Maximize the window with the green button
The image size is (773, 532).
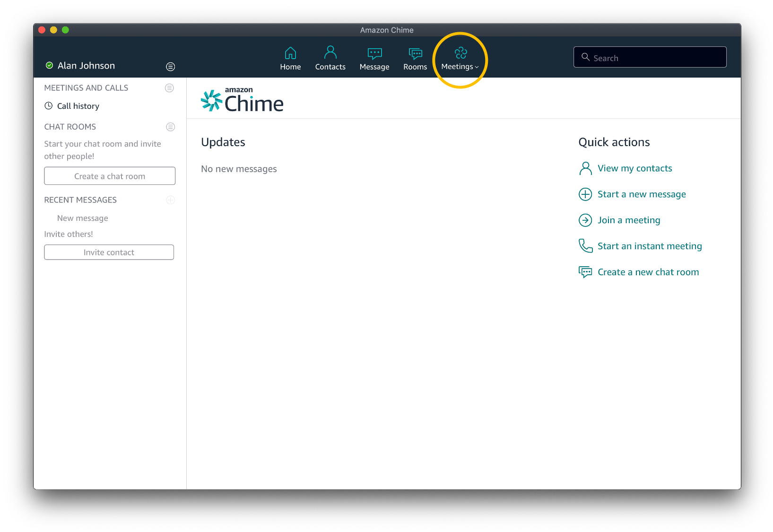click(65, 30)
